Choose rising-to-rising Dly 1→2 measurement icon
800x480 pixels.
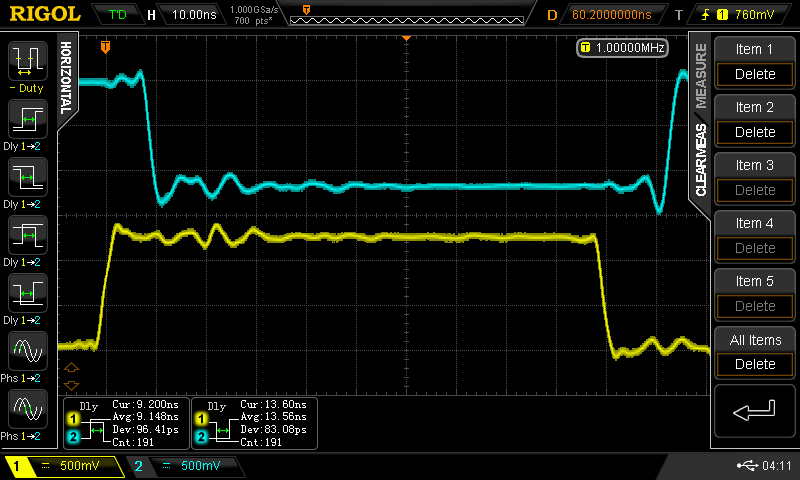pyautogui.click(x=28, y=119)
